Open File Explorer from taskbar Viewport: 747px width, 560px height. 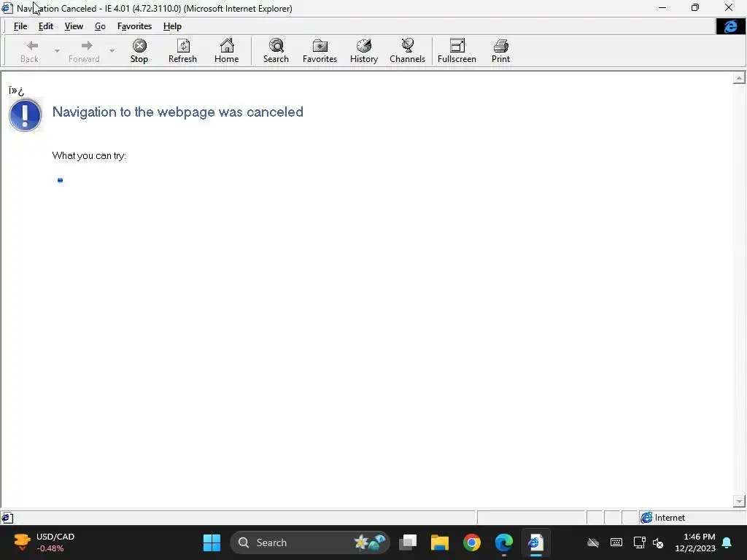click(x=440, y=542)
